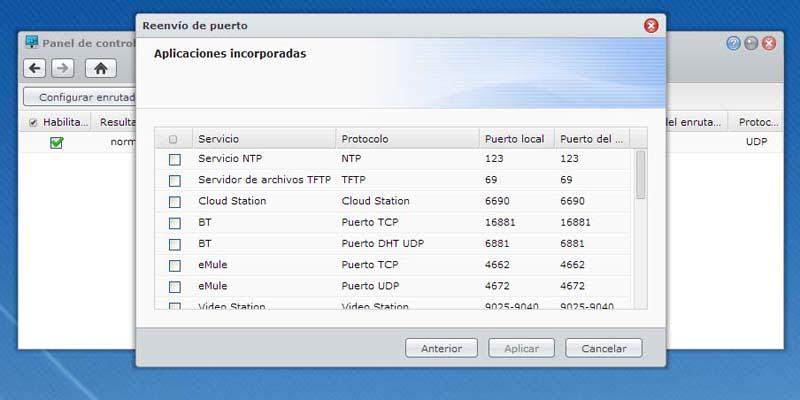Click TFTP protocol cell
Image resolution: width=800 pixels, height=400 pixels.
tap(353, 180)
